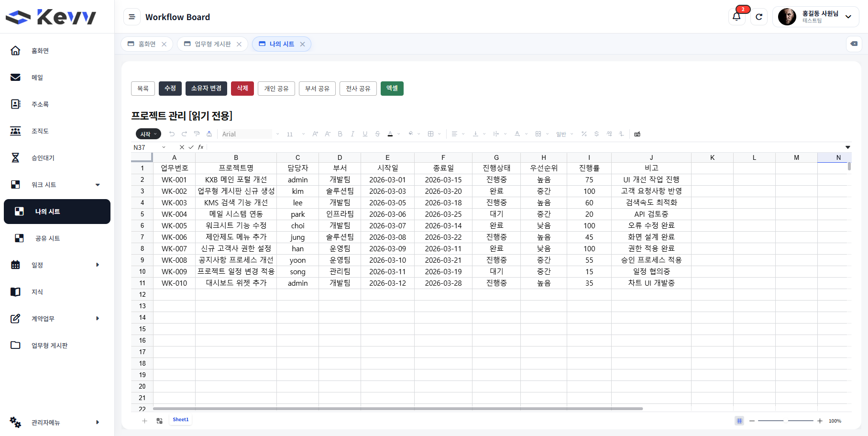Viewport: 868px width, 436px height.
Task: Click the 개인 공유 button
Action: 276,89
